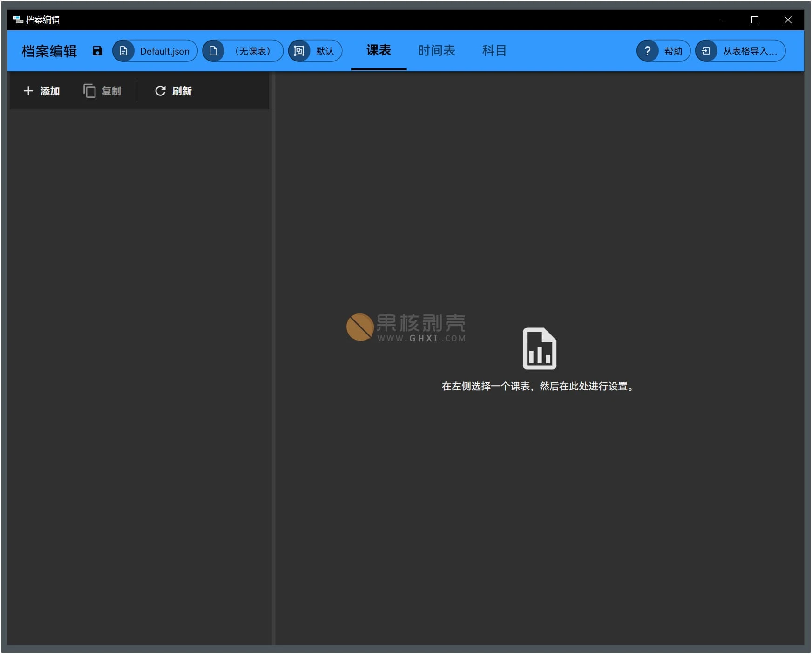Switch to the 课表 tab

378,50
